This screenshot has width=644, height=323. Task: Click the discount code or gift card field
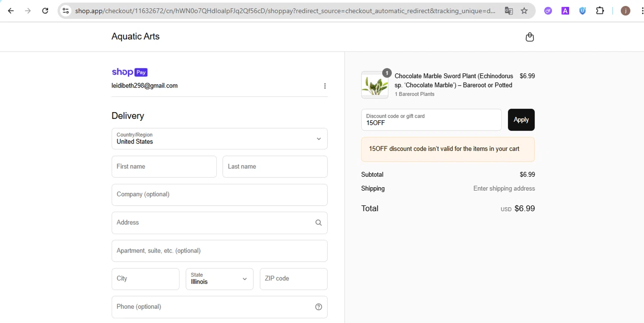pos(431,120)
